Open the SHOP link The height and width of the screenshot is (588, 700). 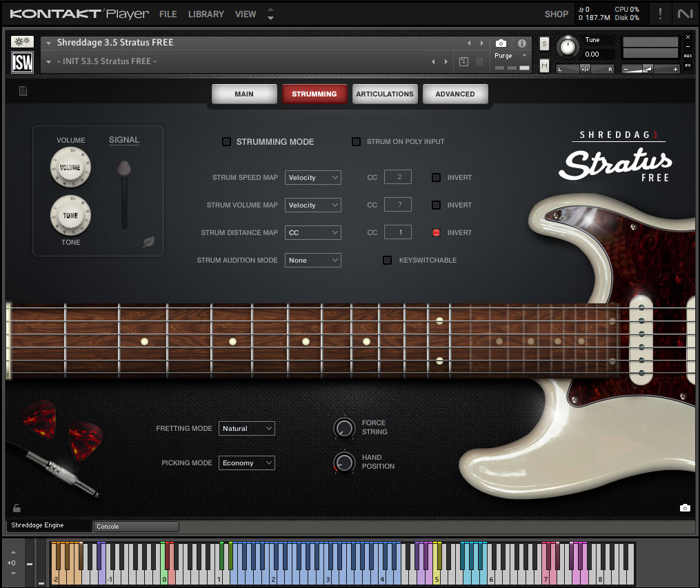(x=557, y=14)
